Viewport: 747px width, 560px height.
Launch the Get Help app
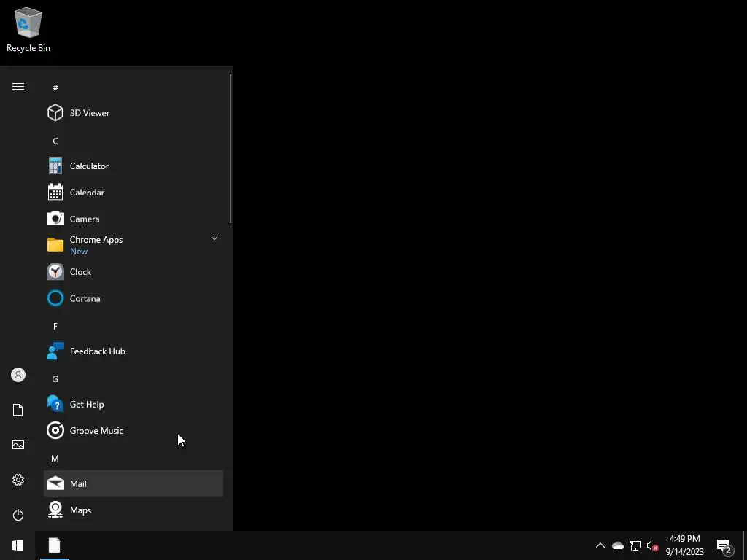[x=133, y=404]
